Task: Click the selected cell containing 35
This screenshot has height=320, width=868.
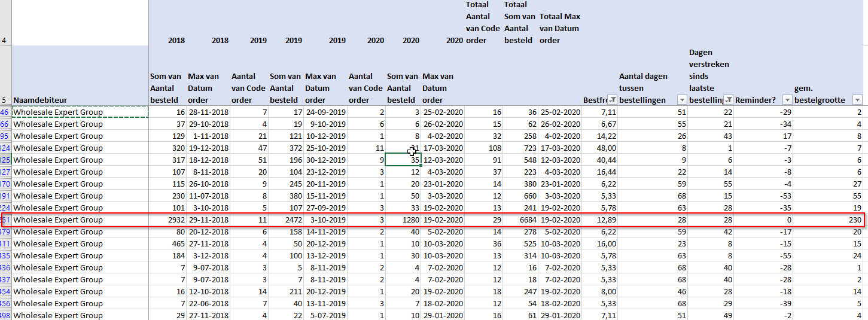Action: point(403,160)
